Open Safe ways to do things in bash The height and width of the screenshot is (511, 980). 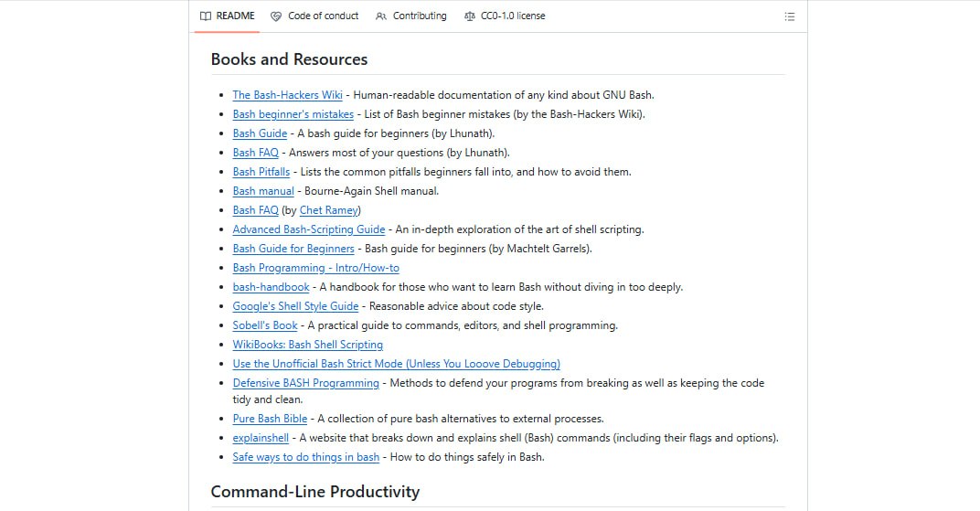point(305,457)
